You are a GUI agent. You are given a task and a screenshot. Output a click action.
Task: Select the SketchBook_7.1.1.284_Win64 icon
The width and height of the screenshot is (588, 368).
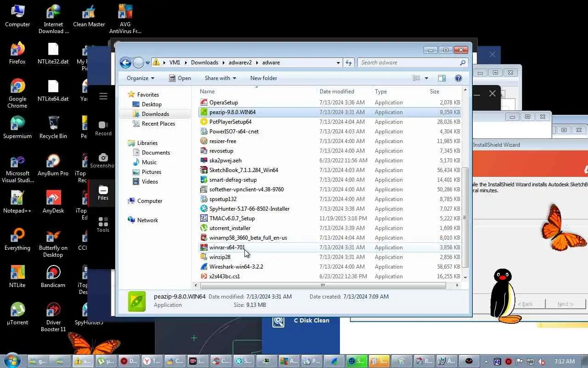(x=204, y=170)
